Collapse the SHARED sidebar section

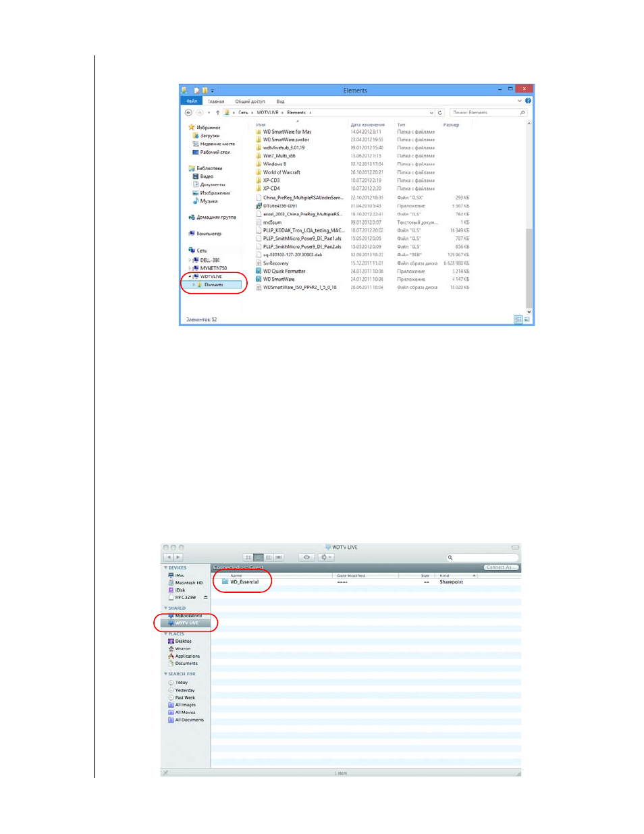point(166,608)
